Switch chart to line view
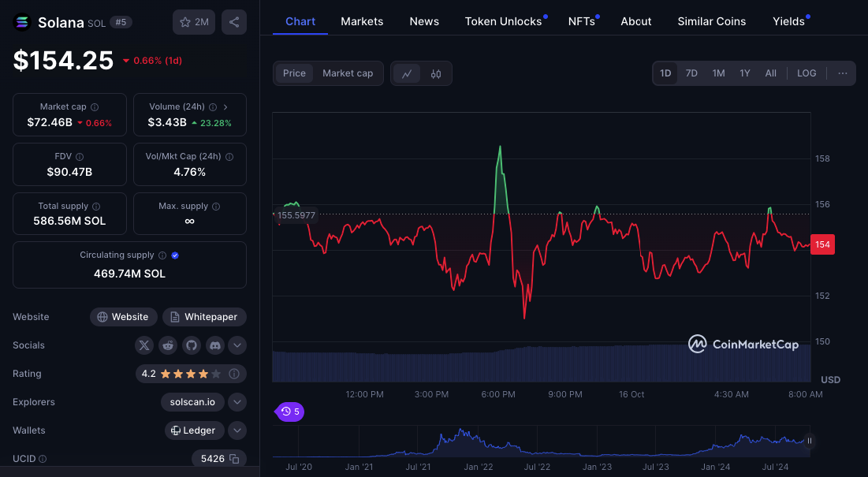868x477 pixels. (x=407, y=73)
